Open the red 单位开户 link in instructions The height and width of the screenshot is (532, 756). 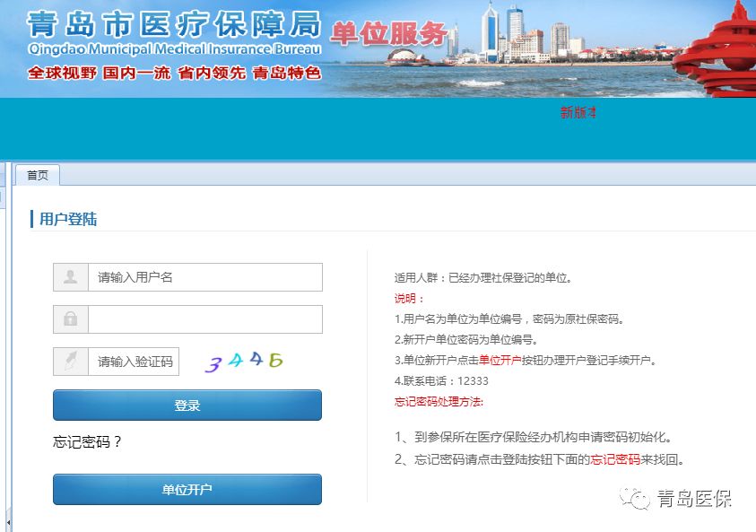pos(500,361)
